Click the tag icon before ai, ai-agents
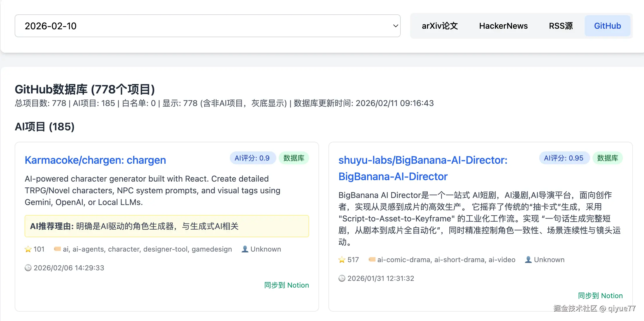This screenshot has height=321, width=644. (x=57, y=249)
